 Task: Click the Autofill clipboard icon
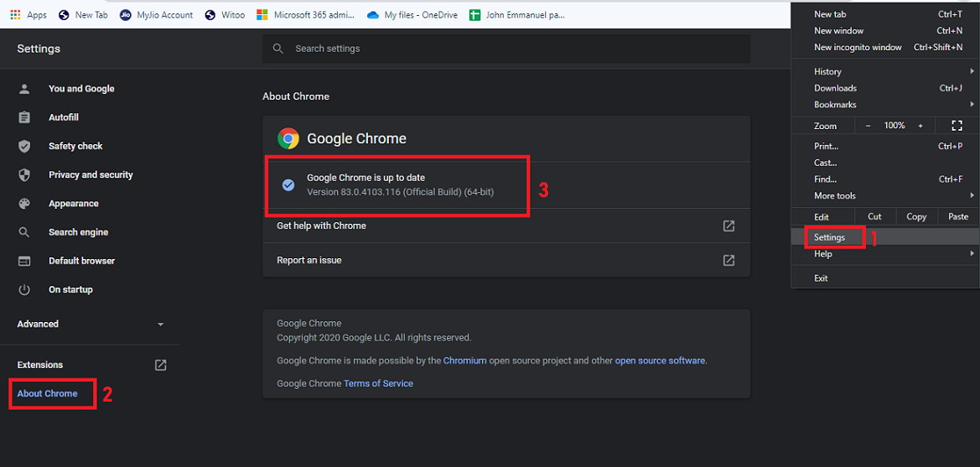[x=24, y=117]
